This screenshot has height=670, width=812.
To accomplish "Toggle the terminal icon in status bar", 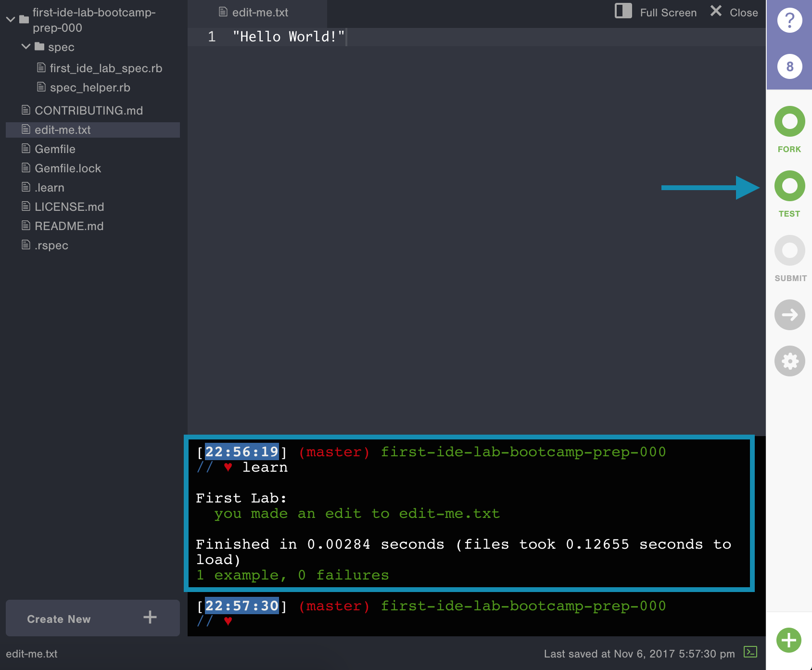I will click(x=750, y=652).
